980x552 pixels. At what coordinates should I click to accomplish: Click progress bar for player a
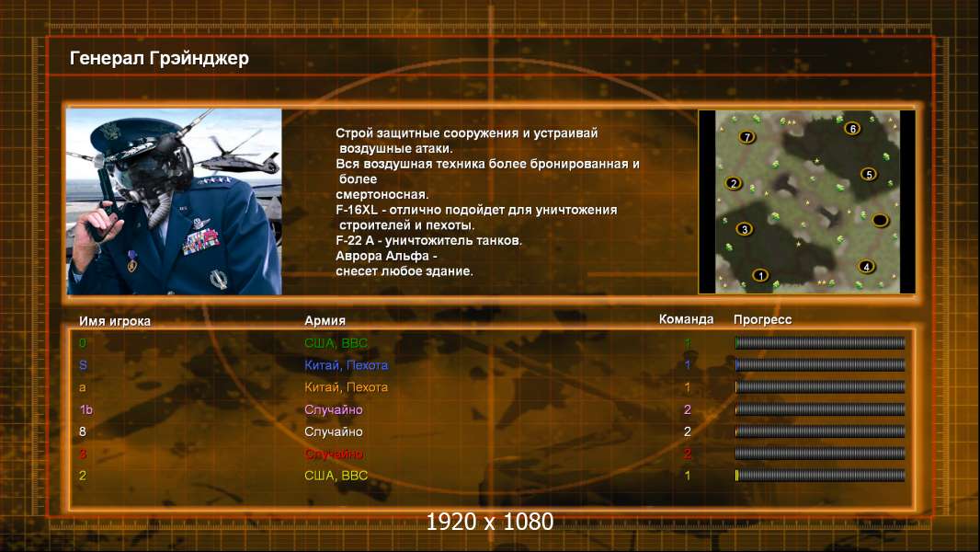(820, 387)
